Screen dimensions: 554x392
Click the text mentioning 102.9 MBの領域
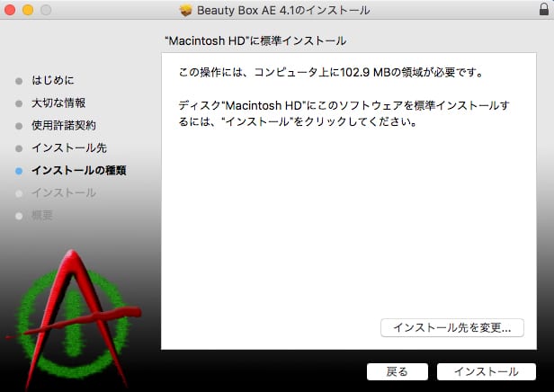[x=331, y=73]
